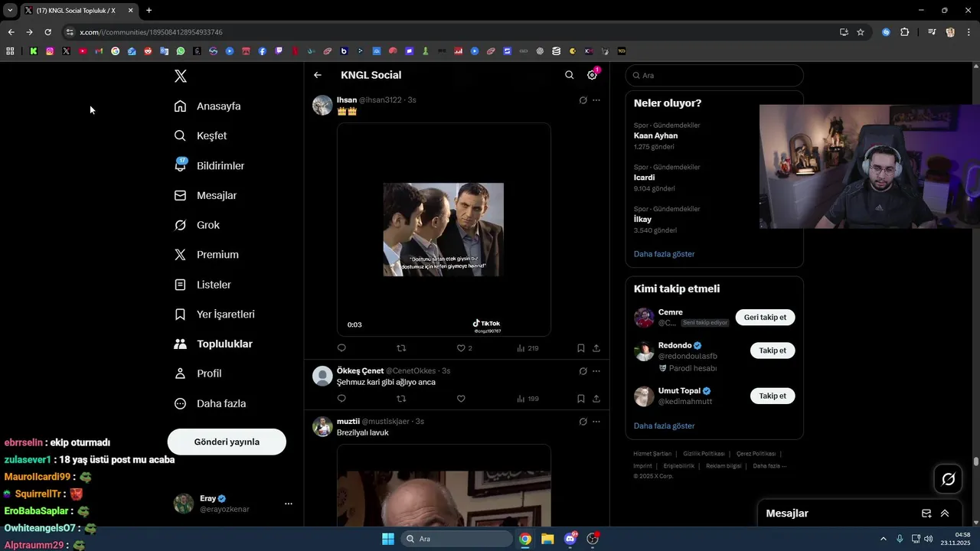Viewport: 980px width, 551px height.
Task: View analytics of Ökkeş Çenet's post (199)
Action: point(528,399)
